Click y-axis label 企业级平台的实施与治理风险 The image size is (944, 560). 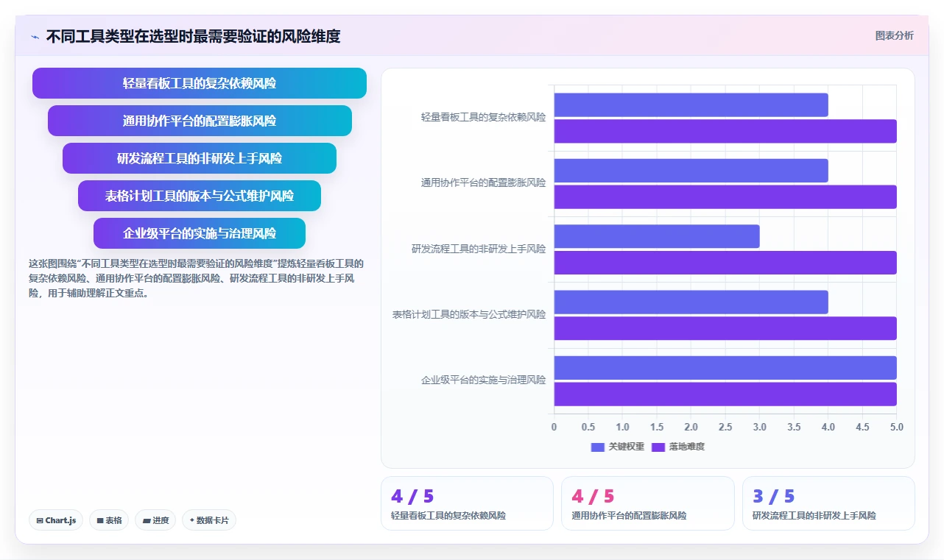tap(483, 380)
